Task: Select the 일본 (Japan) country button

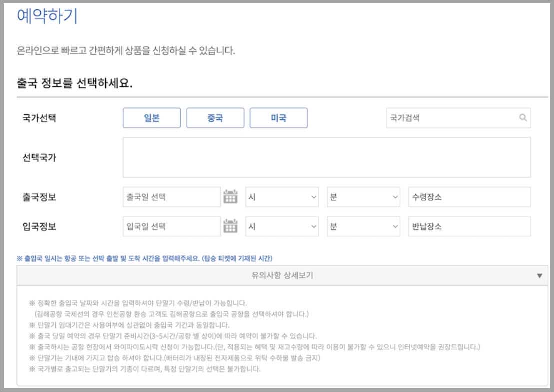Action: [x=152, y=117]
